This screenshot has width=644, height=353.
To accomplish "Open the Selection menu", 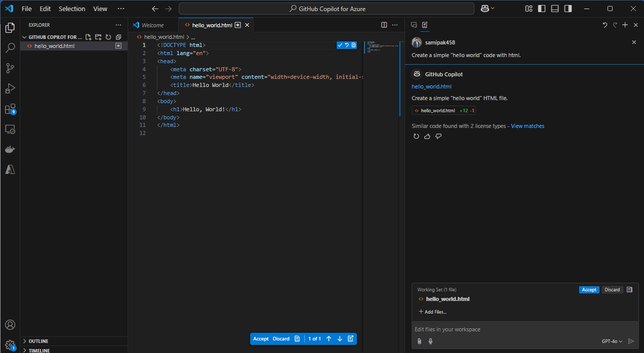I will (72, 9).
